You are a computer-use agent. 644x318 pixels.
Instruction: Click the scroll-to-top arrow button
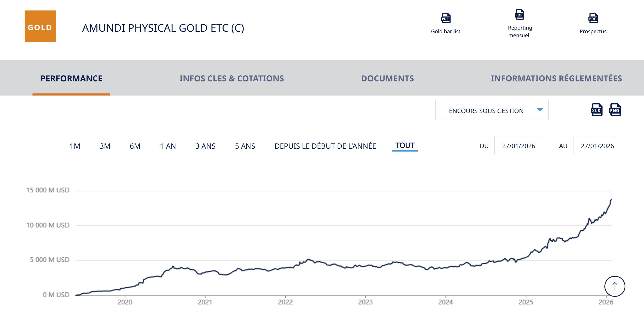(x=615, y=286)
